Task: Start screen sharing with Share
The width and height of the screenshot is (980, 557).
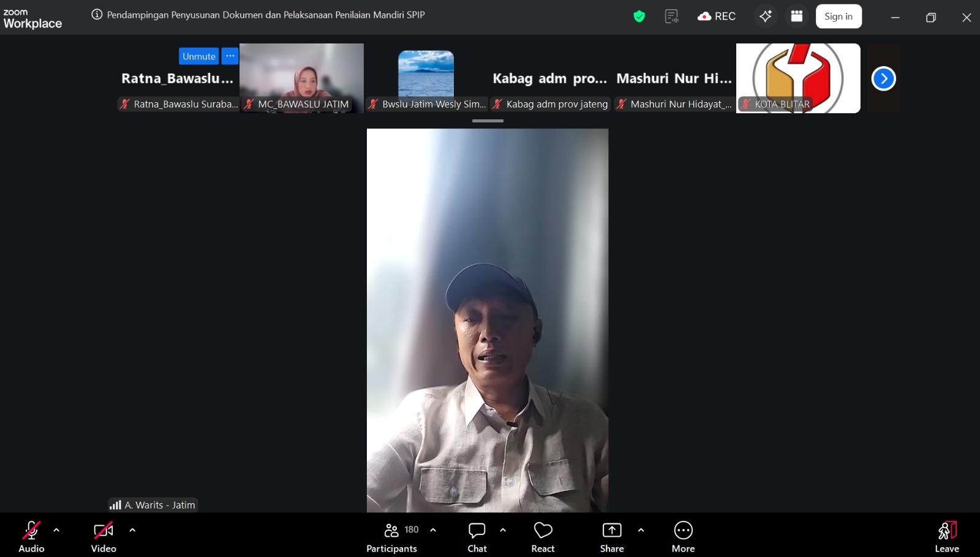Action: [x=612, y=536]
